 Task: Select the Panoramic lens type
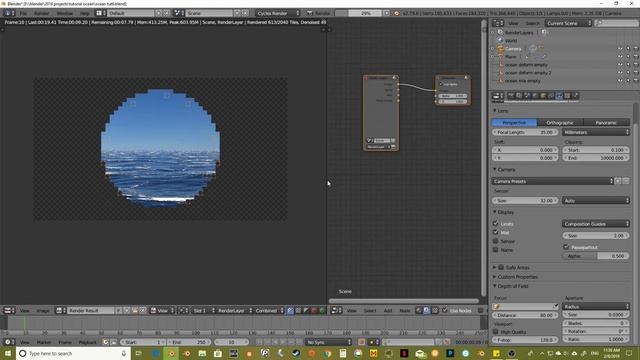click(607, 122)
